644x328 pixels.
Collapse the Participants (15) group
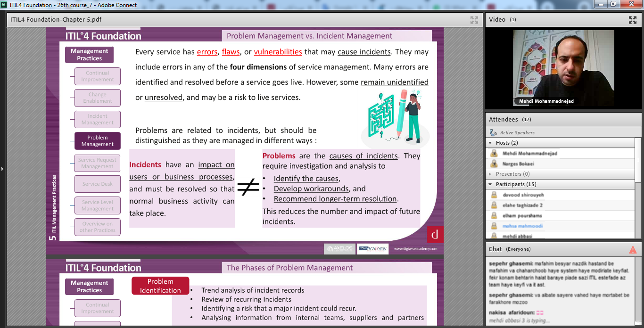click(x=490, y=184)
